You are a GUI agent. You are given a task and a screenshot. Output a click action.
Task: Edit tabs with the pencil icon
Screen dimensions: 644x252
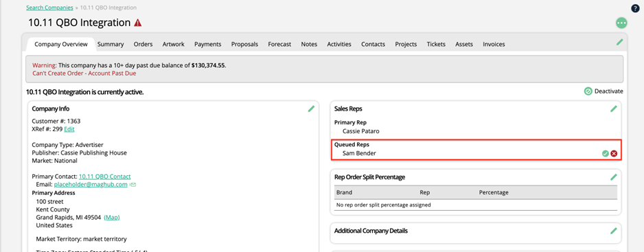click(x=620, y=42)
